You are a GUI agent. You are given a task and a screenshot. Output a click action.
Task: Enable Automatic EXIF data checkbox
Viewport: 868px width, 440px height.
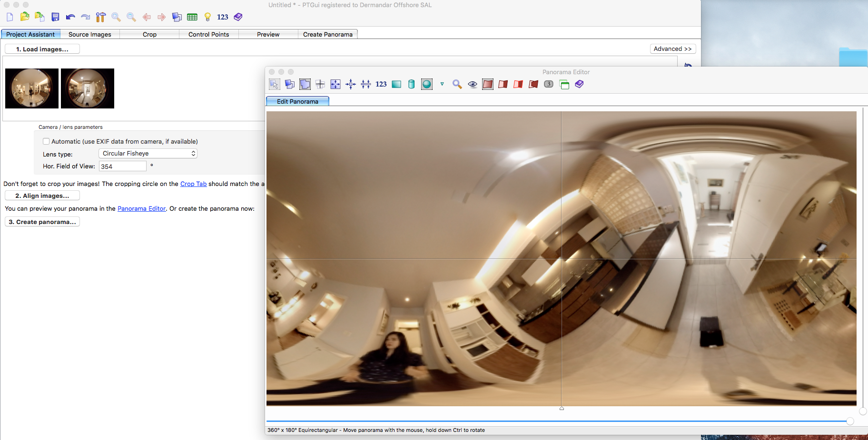pos(46,141)
